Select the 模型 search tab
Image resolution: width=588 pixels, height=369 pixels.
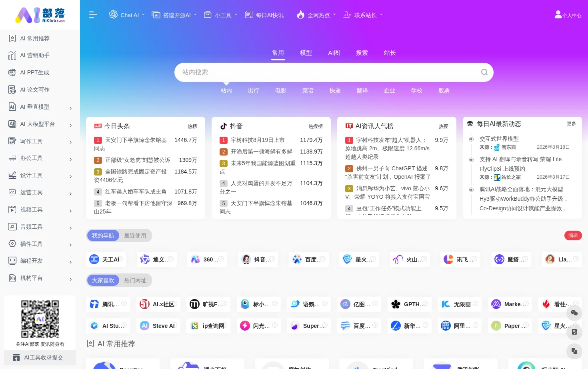pyautogui.click(x=306, y=53)
